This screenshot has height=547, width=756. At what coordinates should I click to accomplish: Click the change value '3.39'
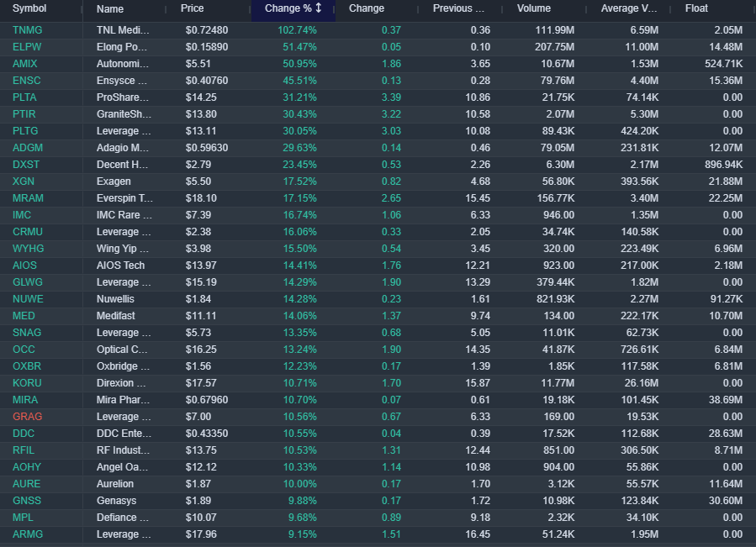391,97
